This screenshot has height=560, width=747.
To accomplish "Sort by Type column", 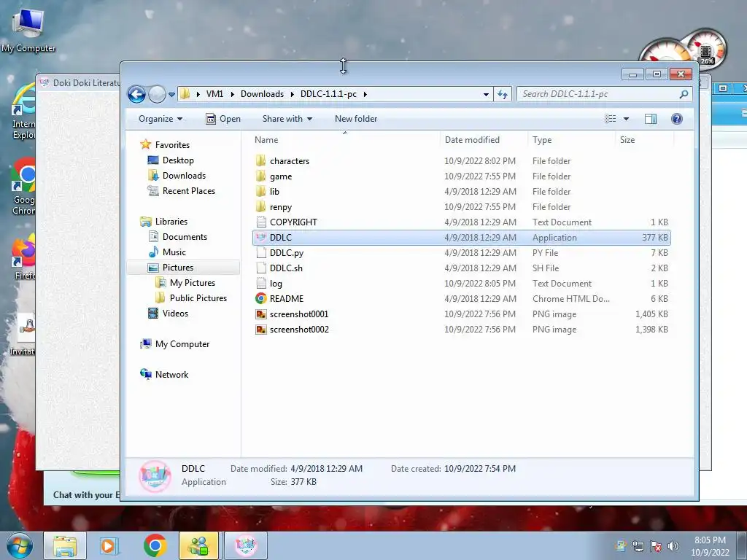I will point(571,140).
